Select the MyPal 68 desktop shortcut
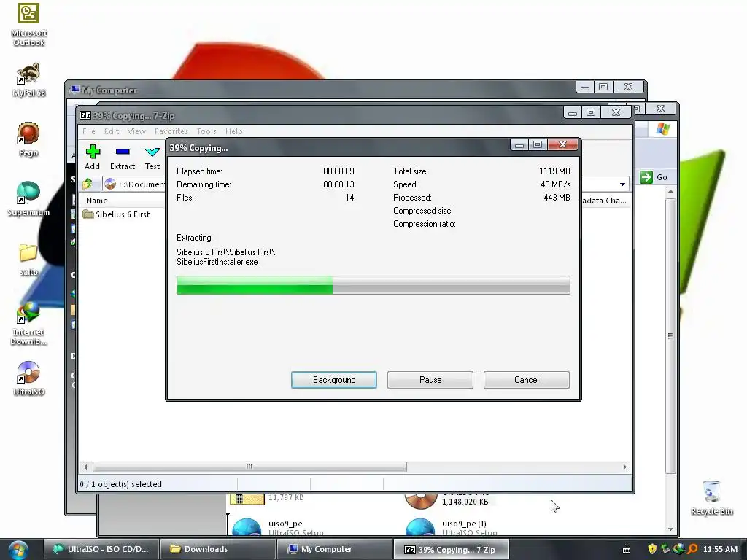 (x=28, y=79)
